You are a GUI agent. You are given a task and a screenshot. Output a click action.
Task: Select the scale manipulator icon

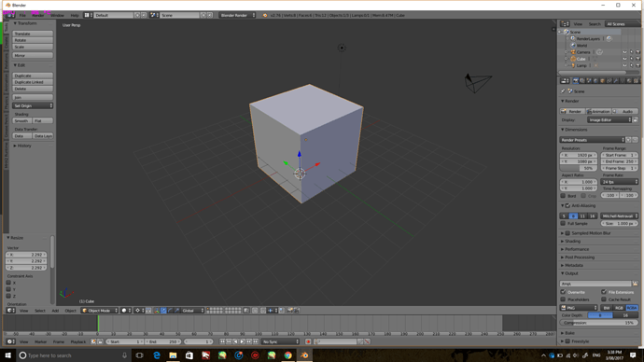[x=177, y=311]
